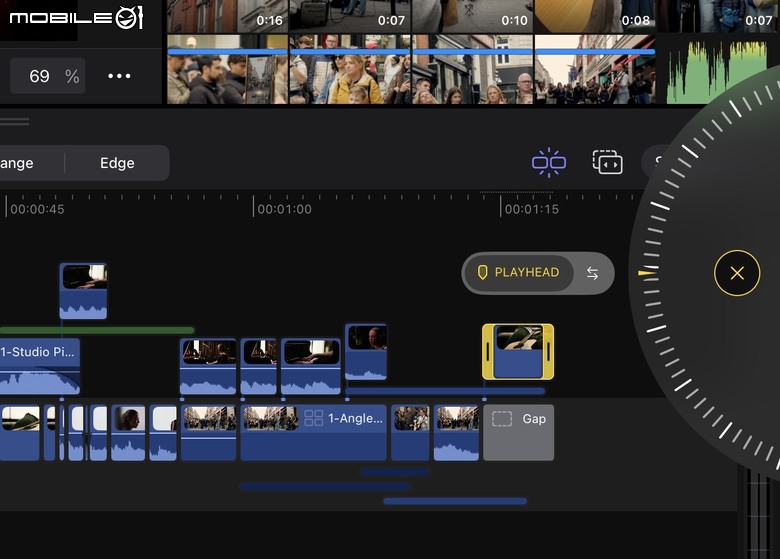Open the clip position overlay icon
The image size is (780, 559).
(607, 162)
